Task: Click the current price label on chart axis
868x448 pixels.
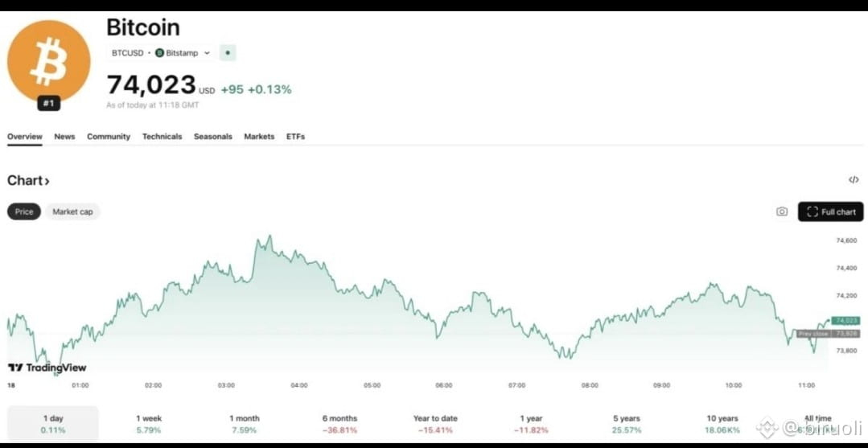Action: click(845, 321)
